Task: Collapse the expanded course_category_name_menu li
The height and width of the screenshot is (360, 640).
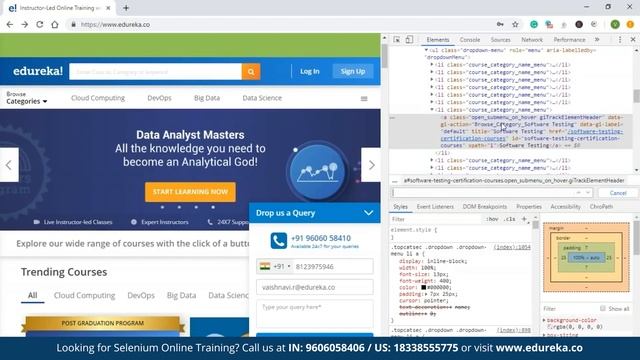Action: point(432,109)
